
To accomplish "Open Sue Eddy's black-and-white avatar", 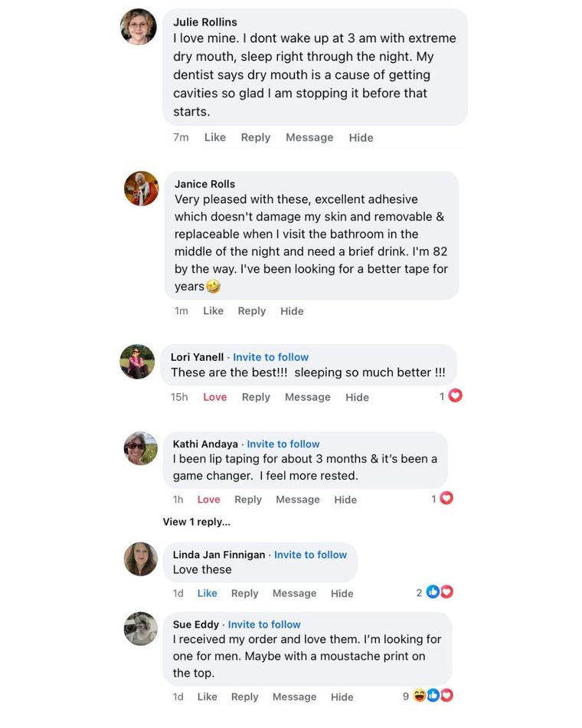I will pyautogui.click(x=141, y=628).
